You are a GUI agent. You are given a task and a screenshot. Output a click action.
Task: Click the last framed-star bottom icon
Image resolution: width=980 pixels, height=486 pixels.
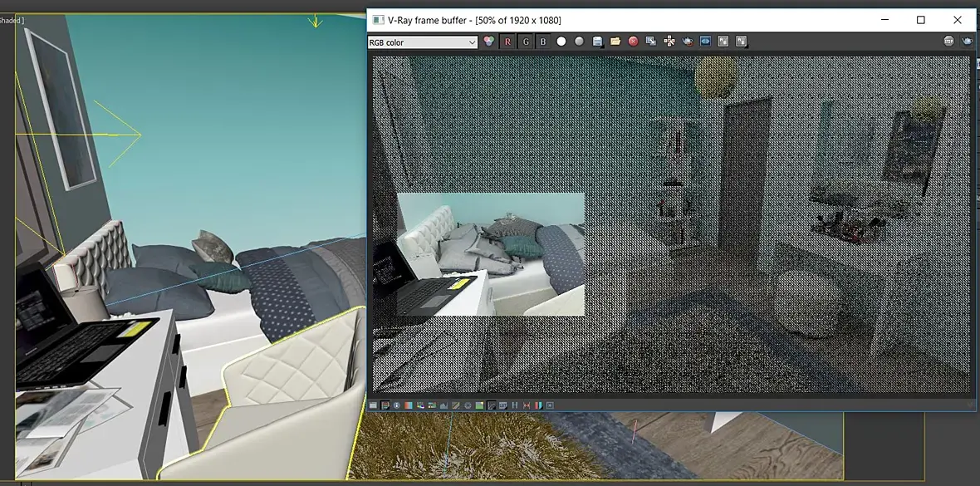point(549,405)
